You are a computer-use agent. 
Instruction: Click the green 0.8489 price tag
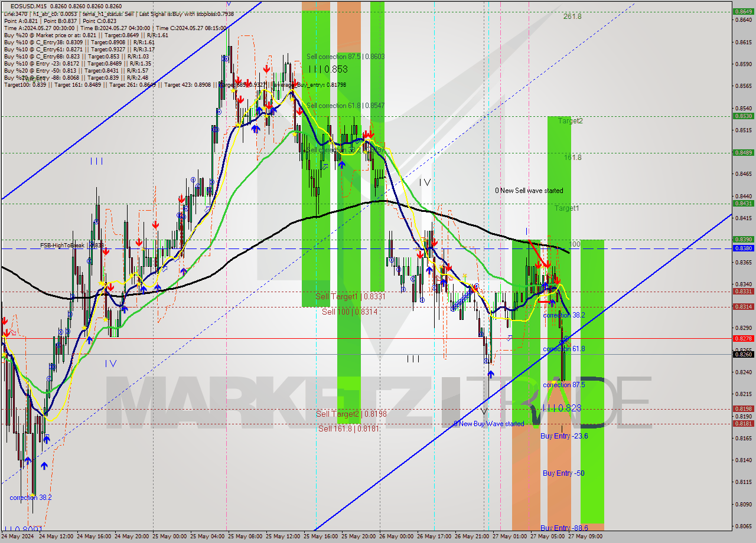coord(742,152)
